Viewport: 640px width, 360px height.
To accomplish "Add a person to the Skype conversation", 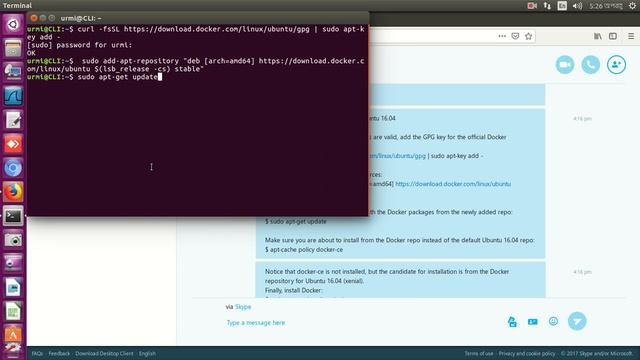I will point(616,64).
